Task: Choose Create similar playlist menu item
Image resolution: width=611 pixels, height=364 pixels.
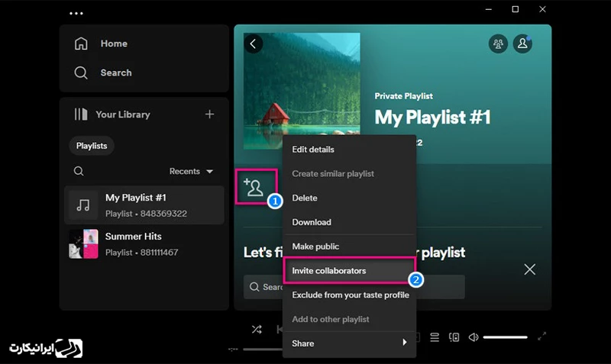Action: (349, 174)
